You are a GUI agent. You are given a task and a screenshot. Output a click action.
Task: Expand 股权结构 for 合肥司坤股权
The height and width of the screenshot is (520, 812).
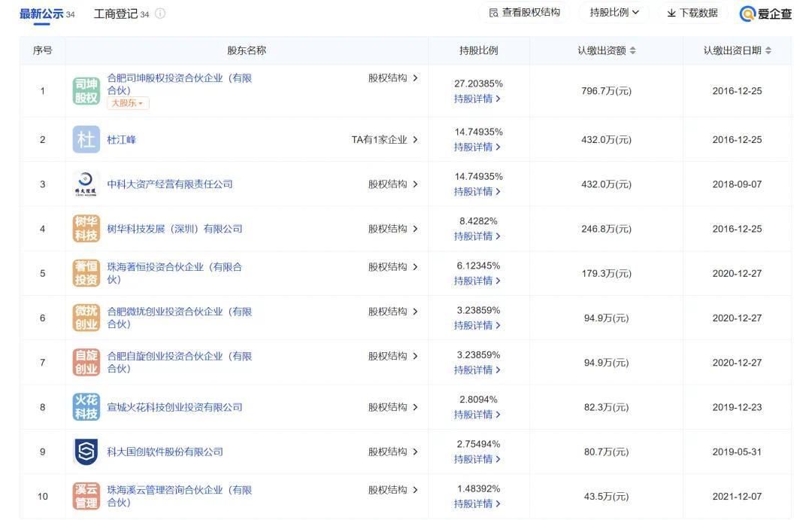393,78
